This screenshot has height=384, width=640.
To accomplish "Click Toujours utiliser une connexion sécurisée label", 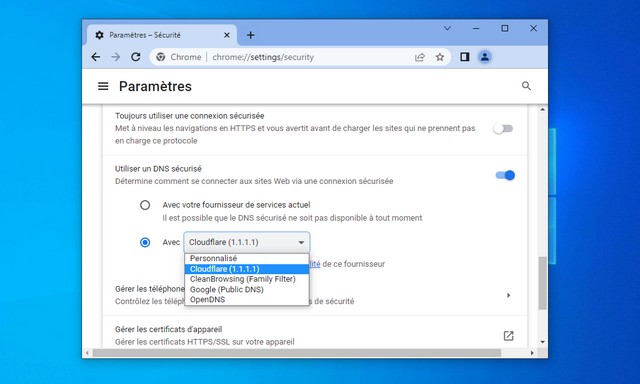I will [189, 116].
